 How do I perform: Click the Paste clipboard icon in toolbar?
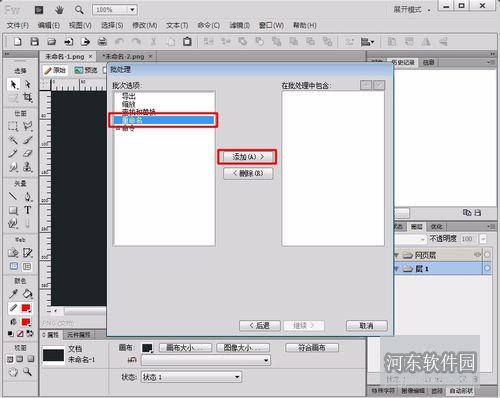click(x=187, y=42)
